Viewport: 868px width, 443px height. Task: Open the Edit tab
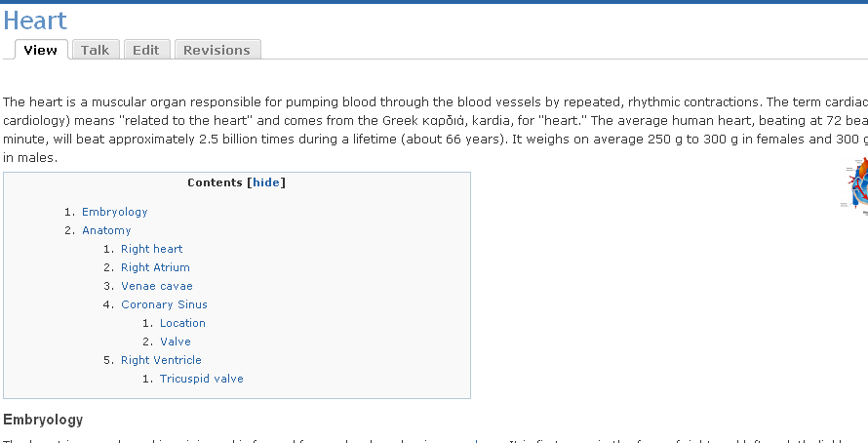(x=145, y=50)
